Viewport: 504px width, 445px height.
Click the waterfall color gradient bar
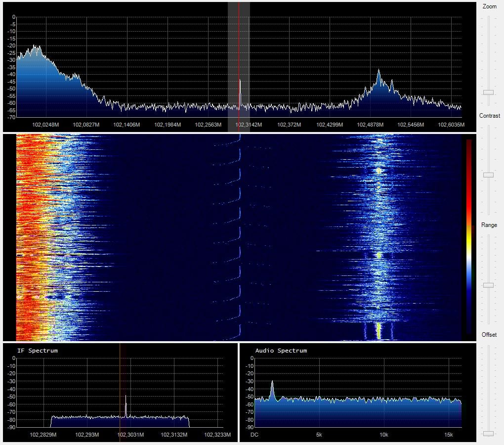coord(468,237)
